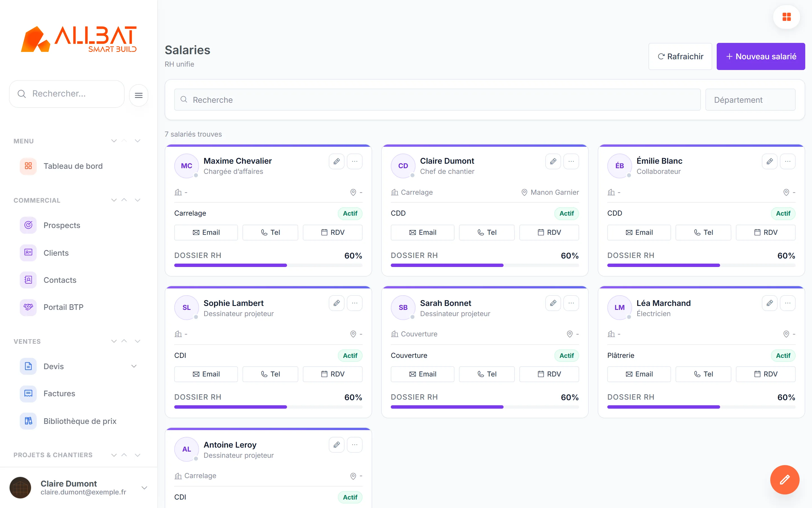Click the Prospects target icon
The width and height of the screenshot is (812, 508).
(28, 225)
